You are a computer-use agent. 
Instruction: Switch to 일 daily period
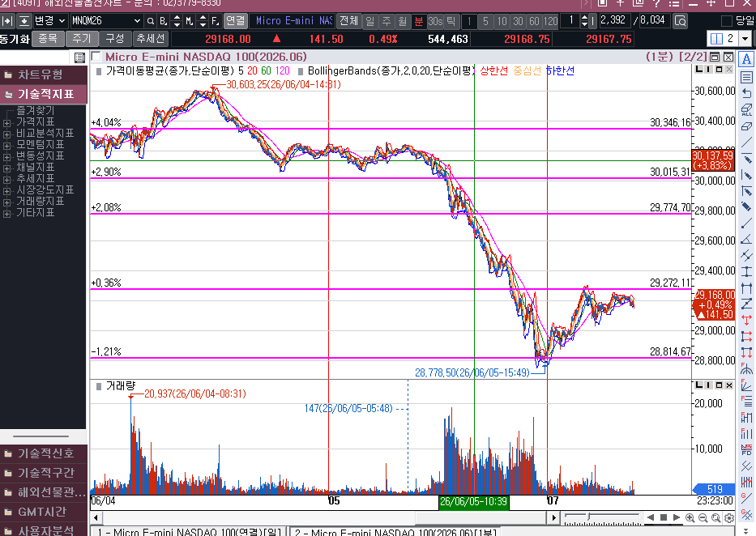point(369,21)
